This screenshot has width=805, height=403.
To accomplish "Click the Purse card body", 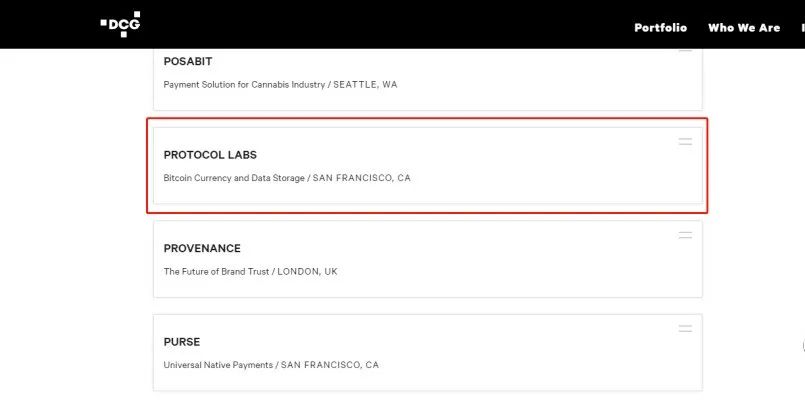I will click(x=427, y=352).
